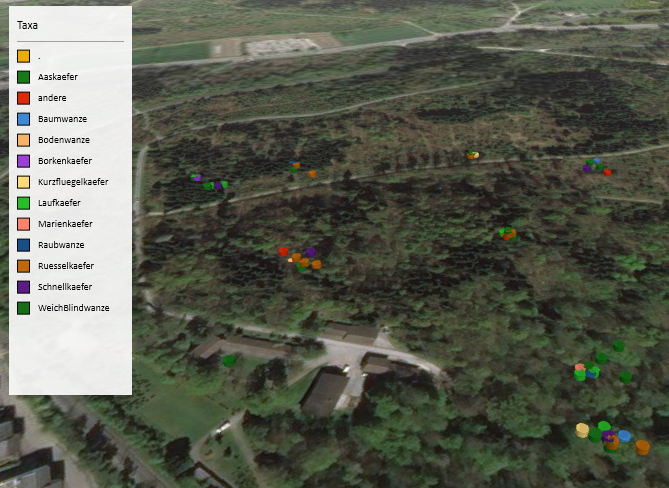Select the Schnellkaefer legend label

point(65,287)
